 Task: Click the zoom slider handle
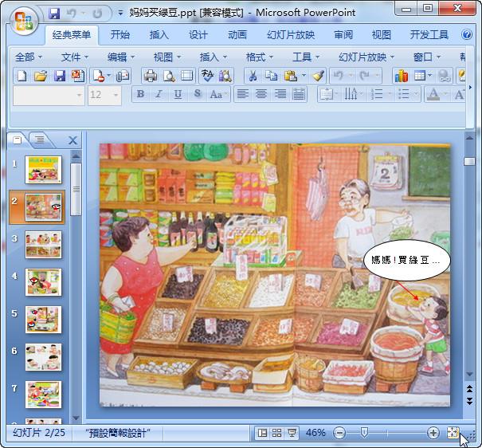pyautogui.click(x=364, y=433)
